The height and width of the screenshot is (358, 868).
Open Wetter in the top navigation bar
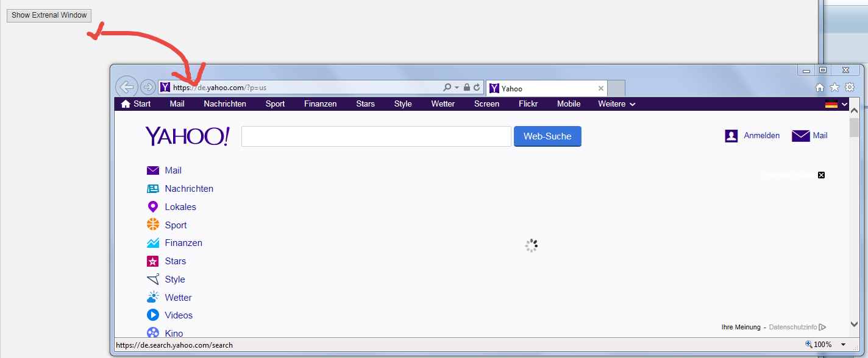[x=443, y=104]
